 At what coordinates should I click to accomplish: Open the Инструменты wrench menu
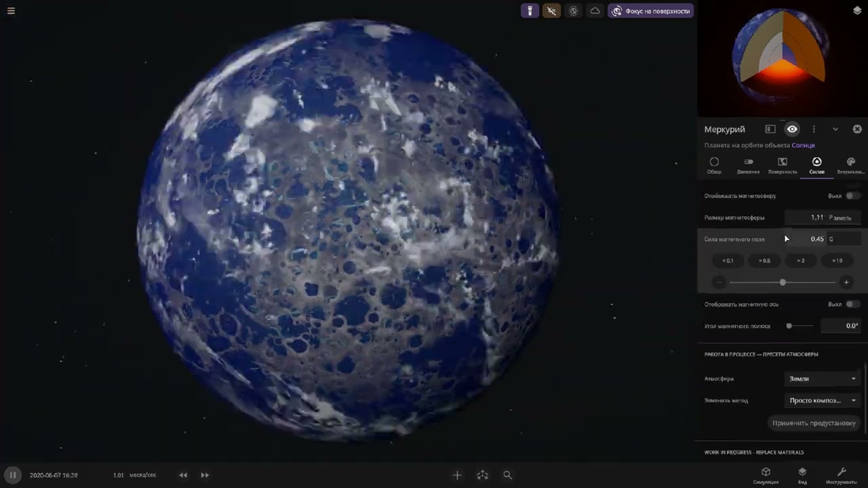842,475
